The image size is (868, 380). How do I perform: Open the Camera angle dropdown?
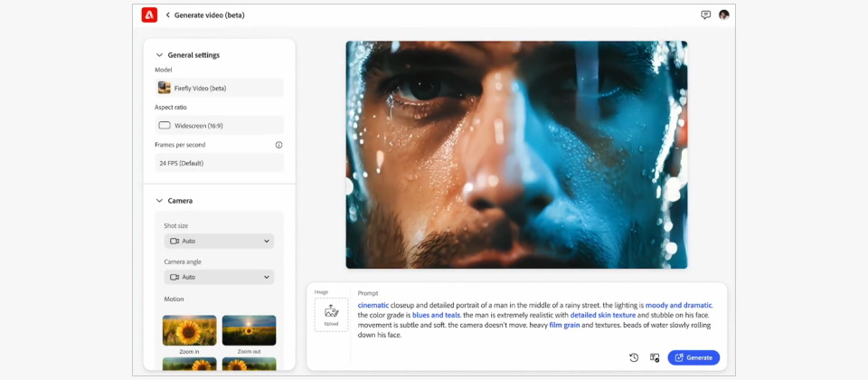coord(219,278)
